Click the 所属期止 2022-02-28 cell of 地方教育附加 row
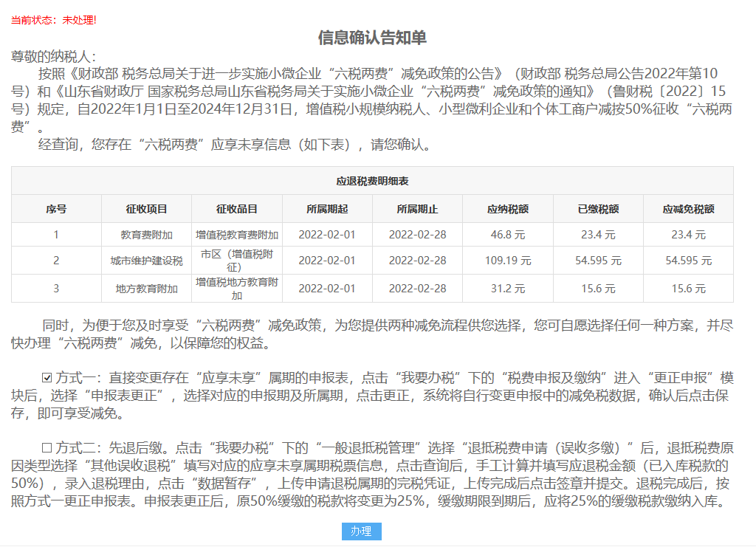756x547 pixels. click(418, 289)
